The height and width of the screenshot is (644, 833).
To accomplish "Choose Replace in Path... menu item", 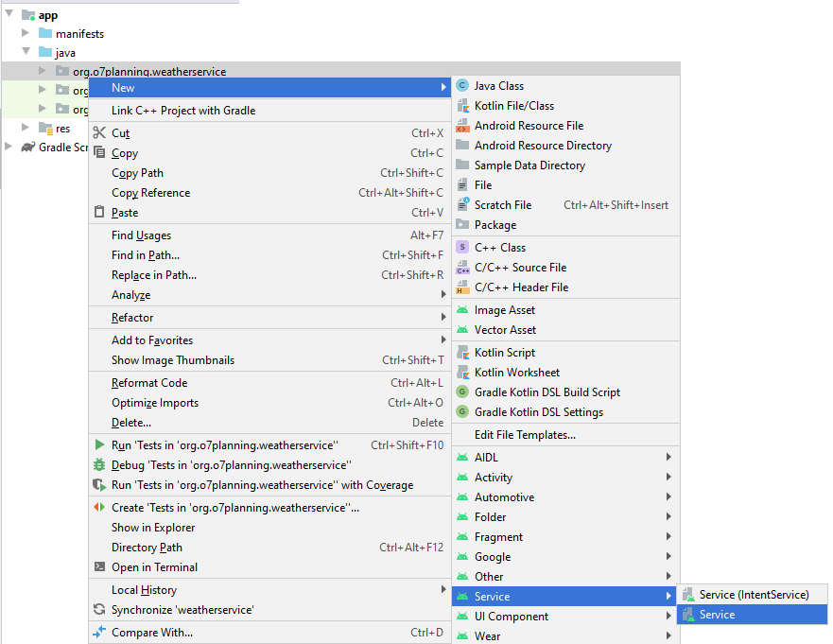I will [x=269, y=274].
